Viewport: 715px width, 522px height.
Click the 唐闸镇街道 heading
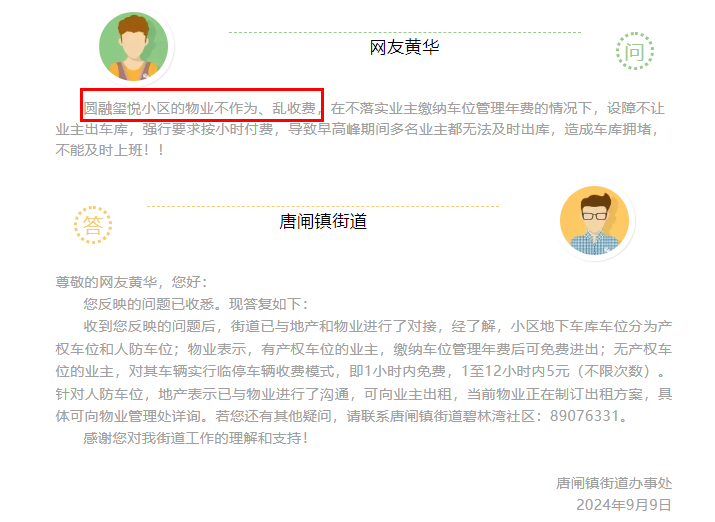pos(323,222)
